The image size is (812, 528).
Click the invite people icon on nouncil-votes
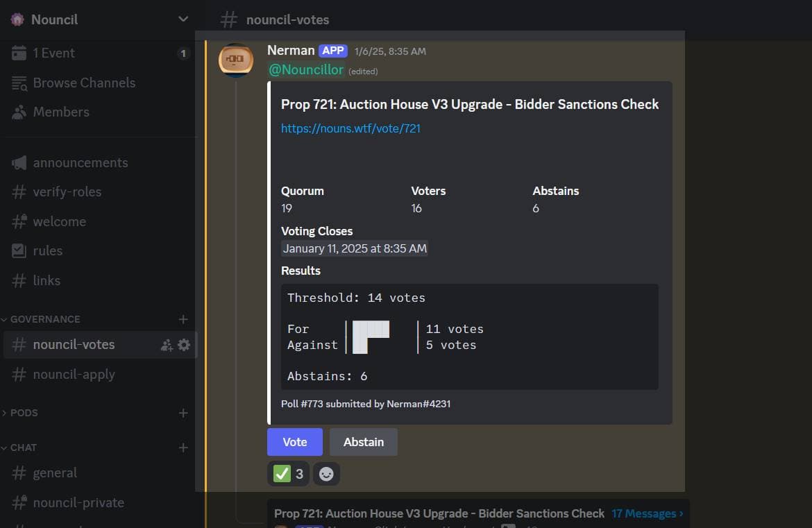(167, 345)
